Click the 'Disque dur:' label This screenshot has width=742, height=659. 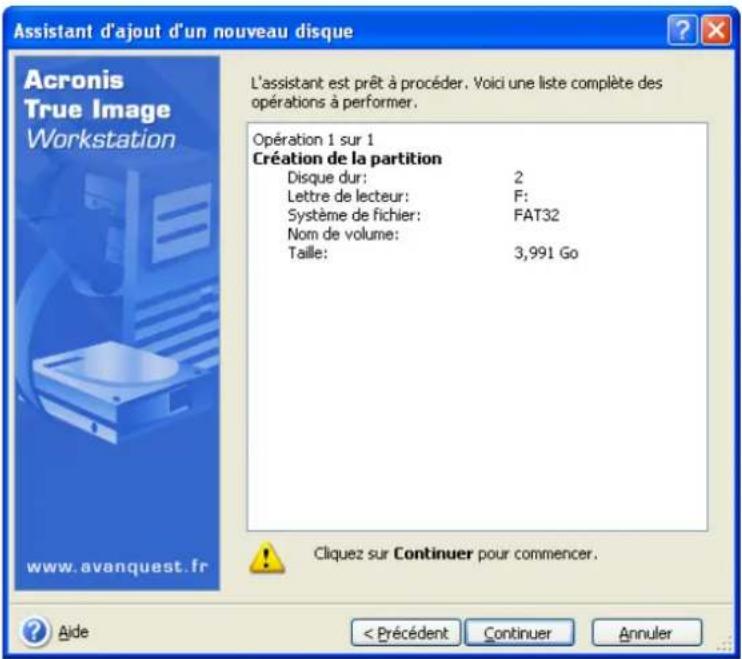click(x=327, y=177)
